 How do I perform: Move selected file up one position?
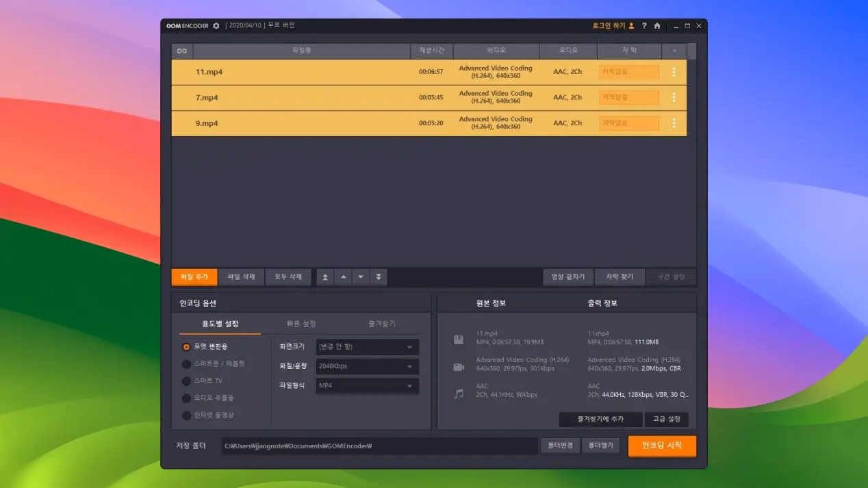343,277
